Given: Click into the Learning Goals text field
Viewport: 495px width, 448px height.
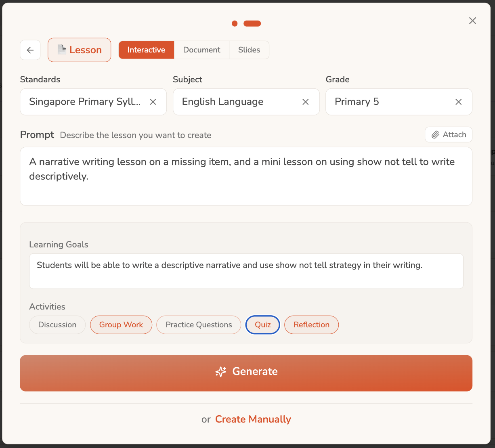Looking at the screenshot, I should pyautogui.click(x=246, y=271).
